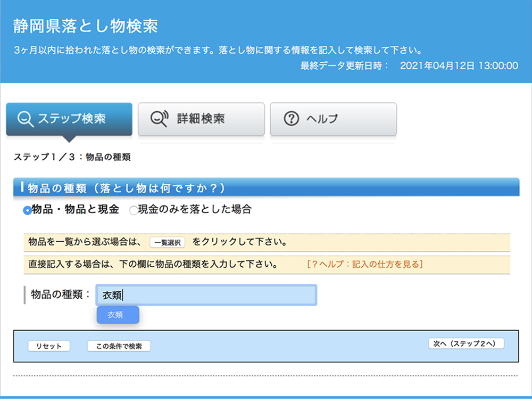Click the 静岡県落とし物検索 page title
The width and height of the screenshot is (532, 402).
click(x=86, y=26)
